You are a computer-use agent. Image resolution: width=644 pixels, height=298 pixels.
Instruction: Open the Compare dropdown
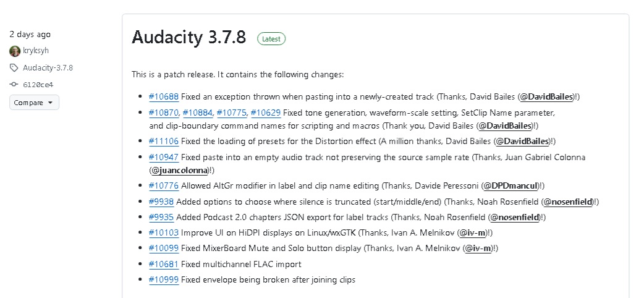(x=34, y=103)
